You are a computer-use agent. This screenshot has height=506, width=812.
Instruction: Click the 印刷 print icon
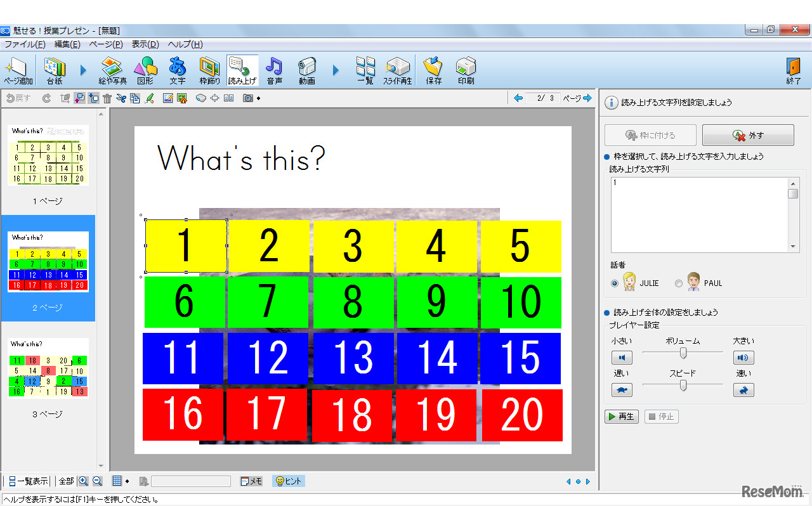coord(466,70)
